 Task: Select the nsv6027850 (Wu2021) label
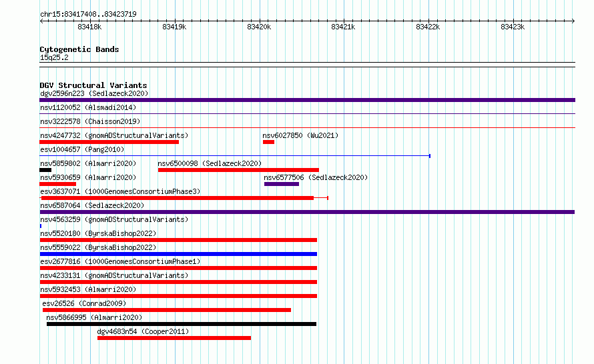pyautogui.click(x=300, y=135)
